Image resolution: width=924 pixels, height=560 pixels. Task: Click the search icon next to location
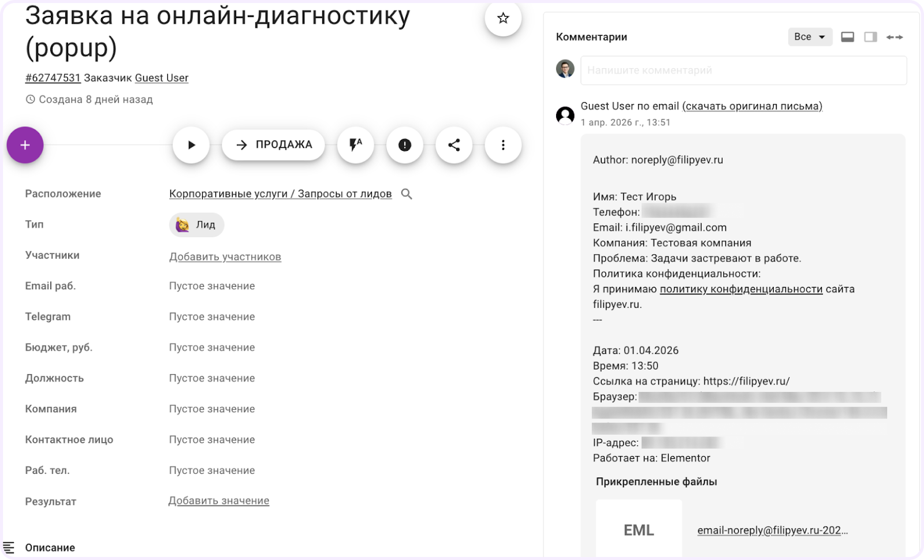407,194
